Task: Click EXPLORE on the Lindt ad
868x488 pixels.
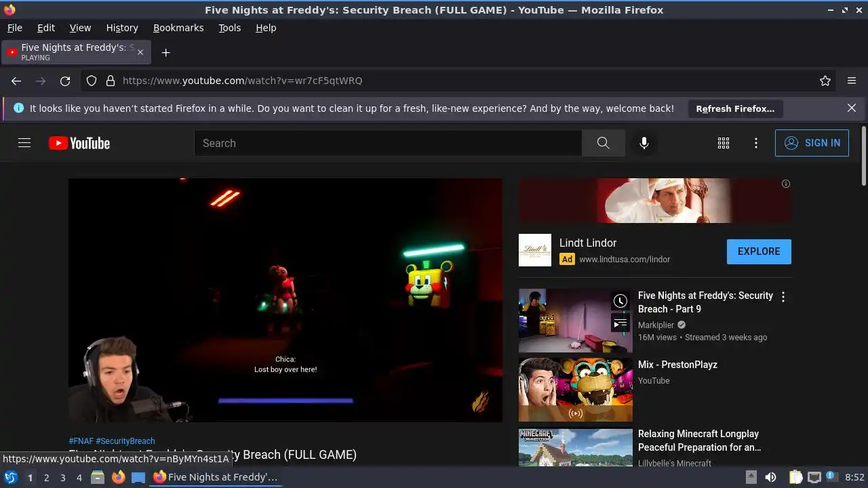Action: point(759,251)
